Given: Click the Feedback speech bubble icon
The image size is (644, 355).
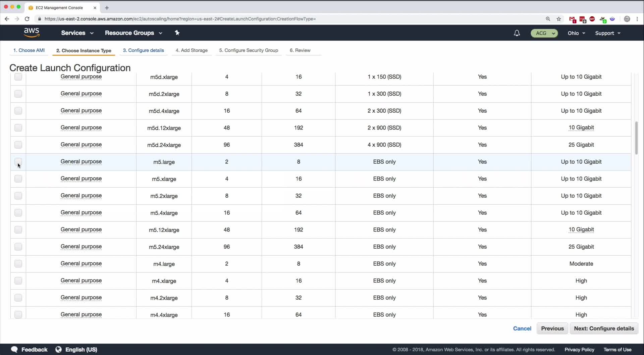Looking at the screenshot, I should click(x=14, y=349).
